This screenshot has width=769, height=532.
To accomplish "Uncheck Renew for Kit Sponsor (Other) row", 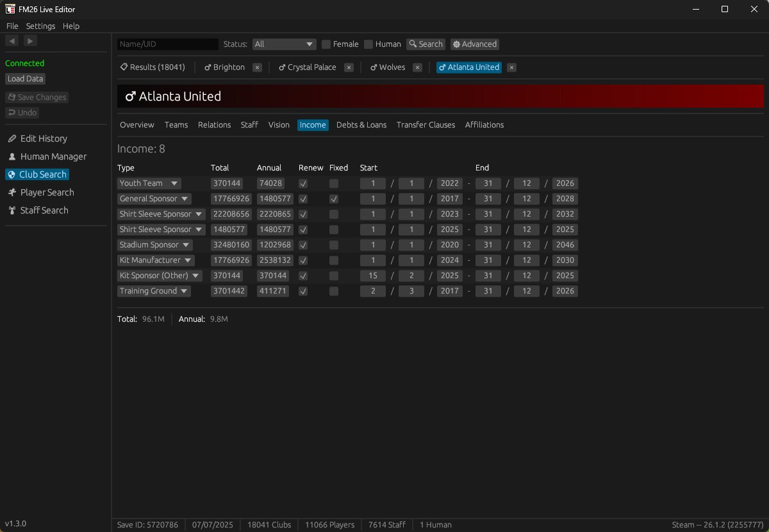I will pos(303,276).
